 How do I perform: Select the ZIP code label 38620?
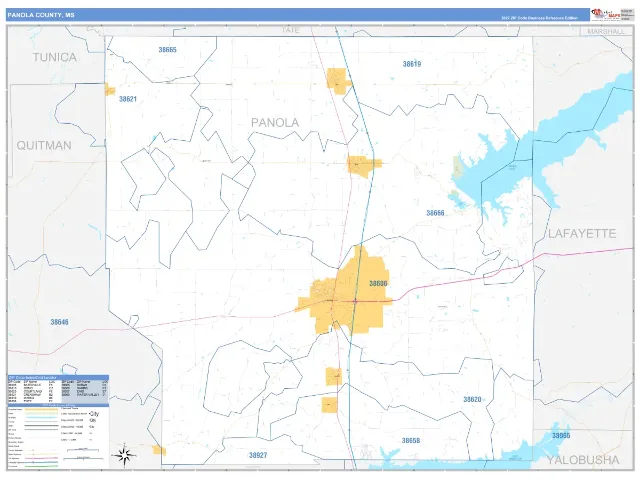[472, 399]
